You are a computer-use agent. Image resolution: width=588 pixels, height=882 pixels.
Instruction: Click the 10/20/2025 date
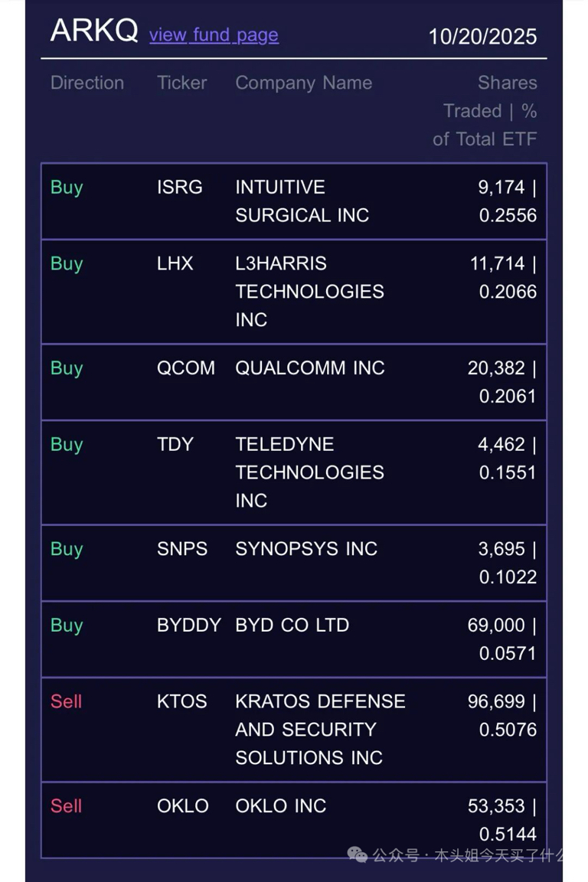coord(482,37)
